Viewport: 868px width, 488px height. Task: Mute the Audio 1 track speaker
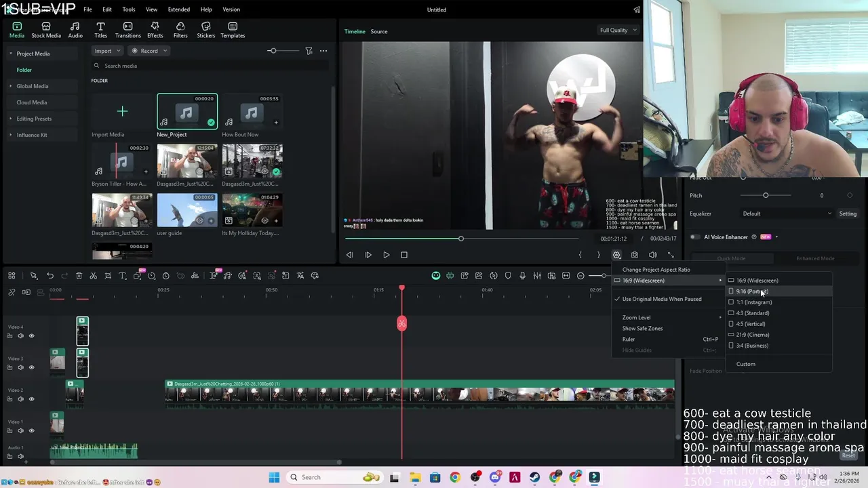tap(20, 456)
